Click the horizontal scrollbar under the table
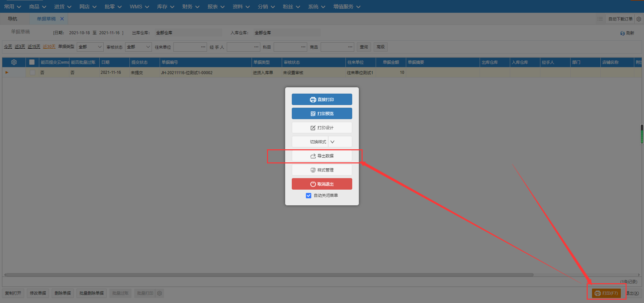Screen dimensions: 644x303 [268, 274]
